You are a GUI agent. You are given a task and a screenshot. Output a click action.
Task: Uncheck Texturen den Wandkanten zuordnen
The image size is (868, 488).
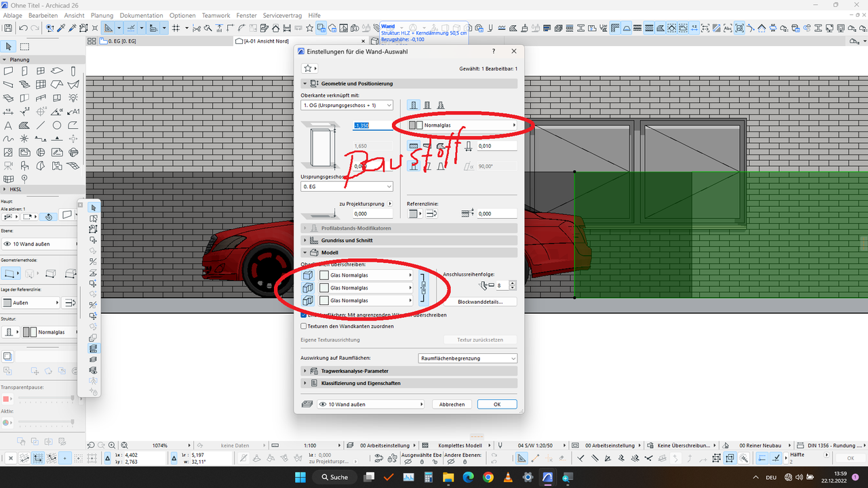click(x=304, y=326)
